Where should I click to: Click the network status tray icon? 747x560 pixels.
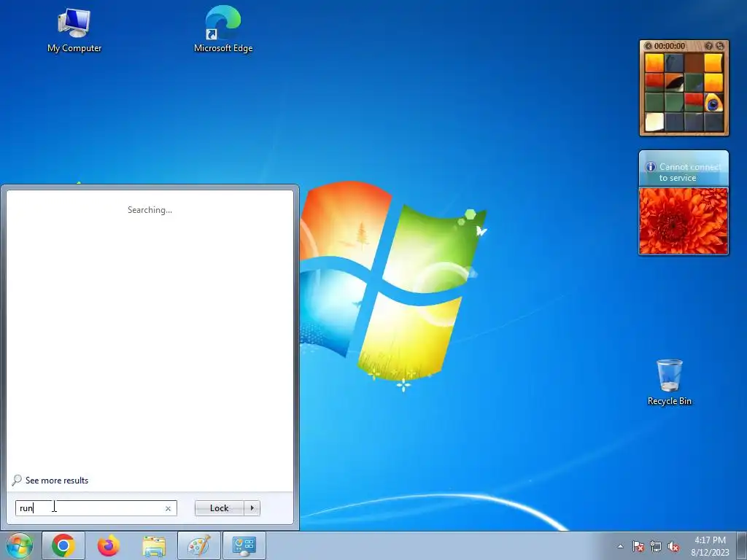(x=656, y=546)
